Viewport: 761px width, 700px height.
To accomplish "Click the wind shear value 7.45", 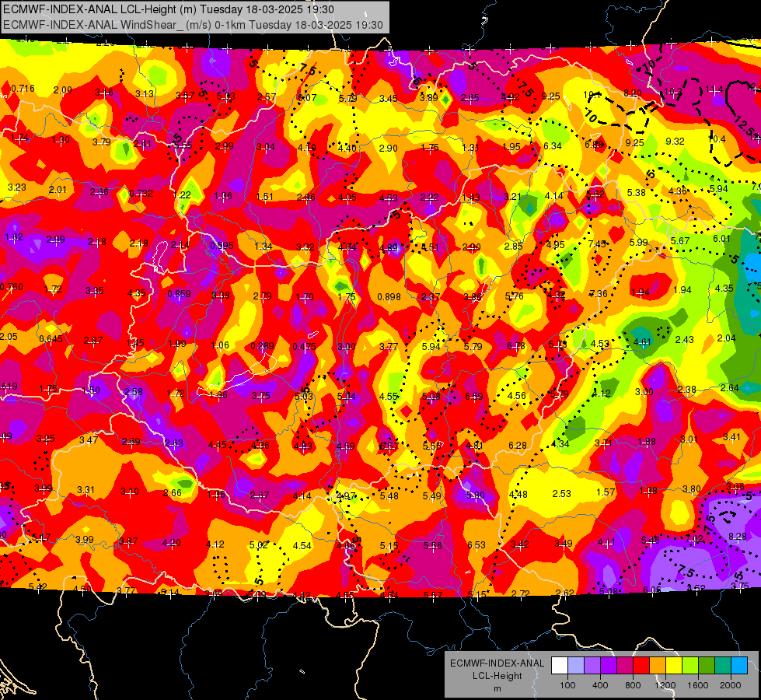I will click(598, 244).
